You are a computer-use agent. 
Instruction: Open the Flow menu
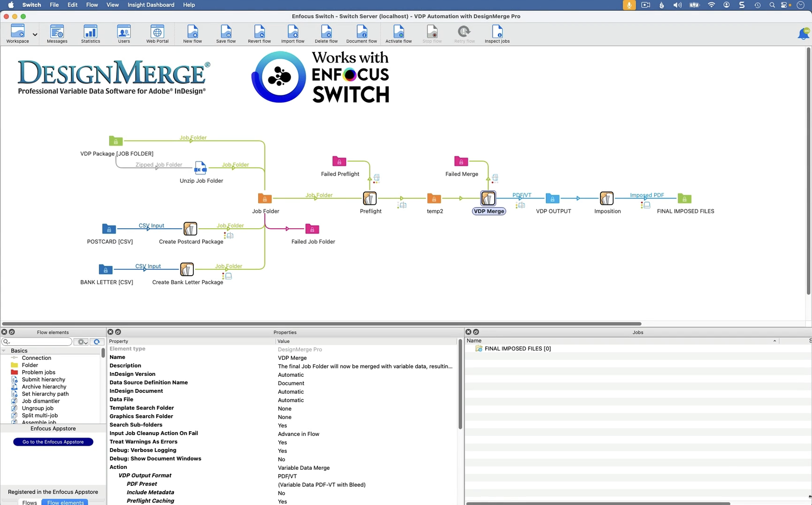pos(92,5)
